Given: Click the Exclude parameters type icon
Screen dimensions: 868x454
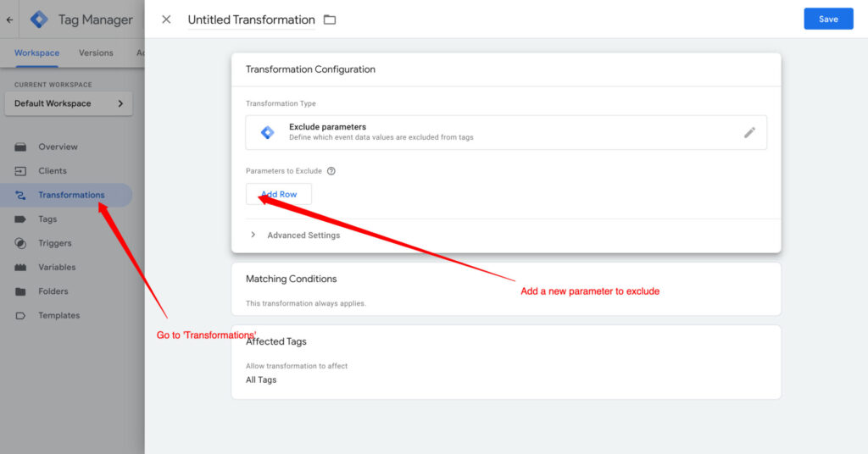Looking at the screenshot, I should [x=267, y=132].
